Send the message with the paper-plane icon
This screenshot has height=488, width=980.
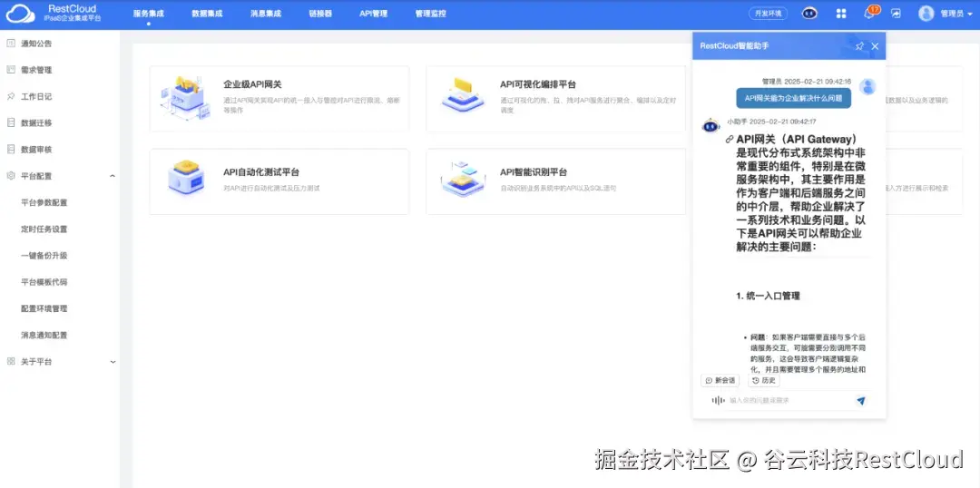pyautogui.click(x=860, y=401)
